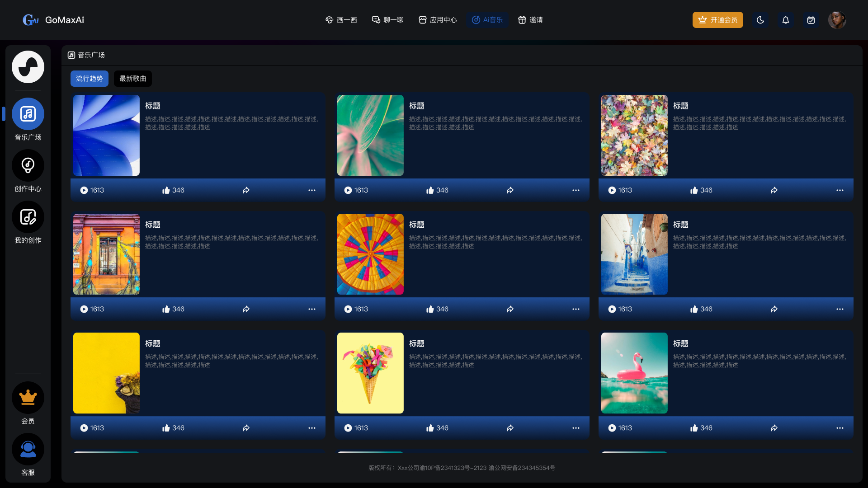Click the notification bell icon
868x488 pixels.
786,20
